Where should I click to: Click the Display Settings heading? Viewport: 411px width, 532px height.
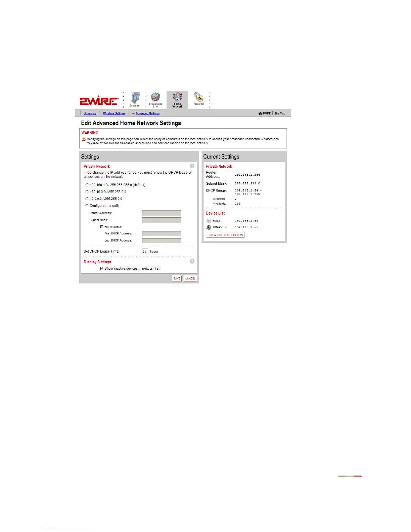tap(97, 262)
